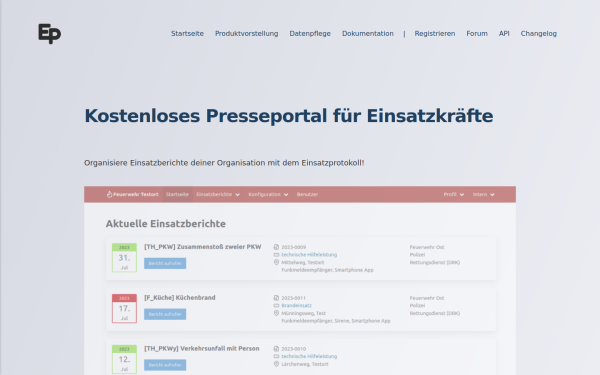Open the Brandeinsatz link
Viewport: 600px width, 375px height.
(297, 306)
